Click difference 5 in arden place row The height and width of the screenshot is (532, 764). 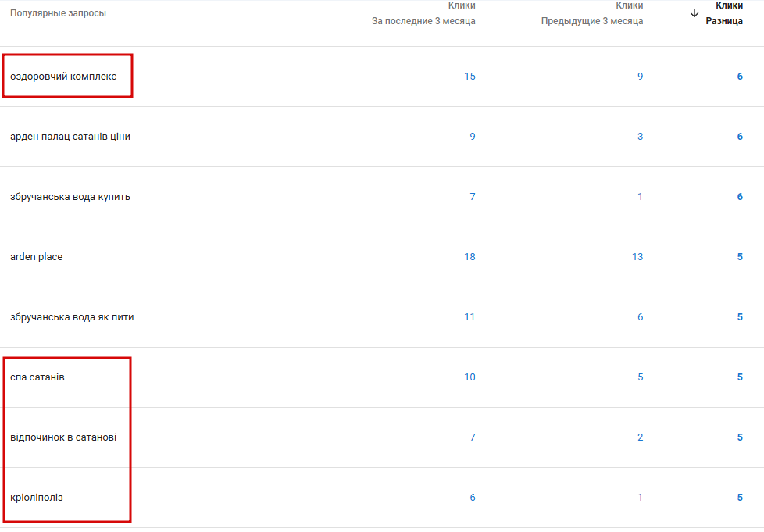[740, 257]
